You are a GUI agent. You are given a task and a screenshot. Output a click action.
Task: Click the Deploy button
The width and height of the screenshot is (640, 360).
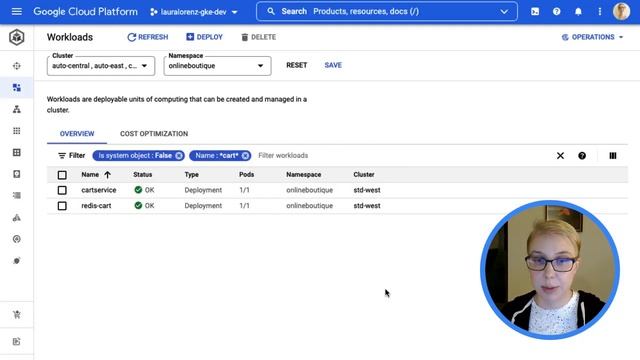tap(204, 37)
